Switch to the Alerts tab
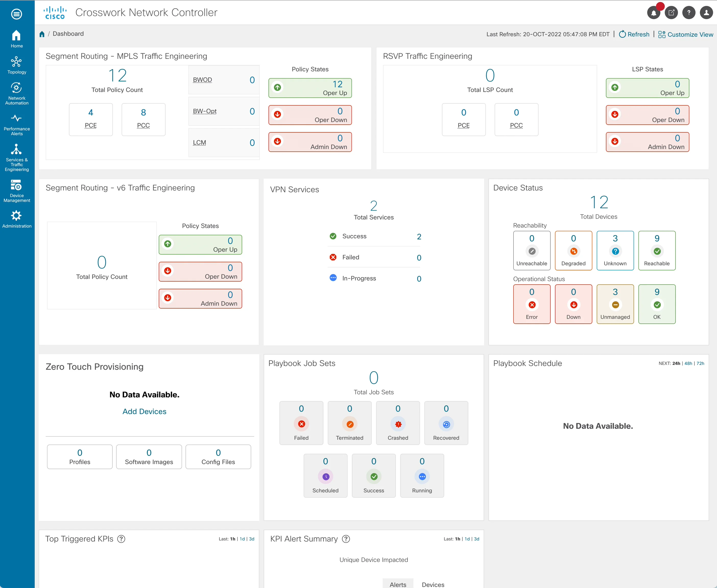717x588 pixels. point(398,584)
